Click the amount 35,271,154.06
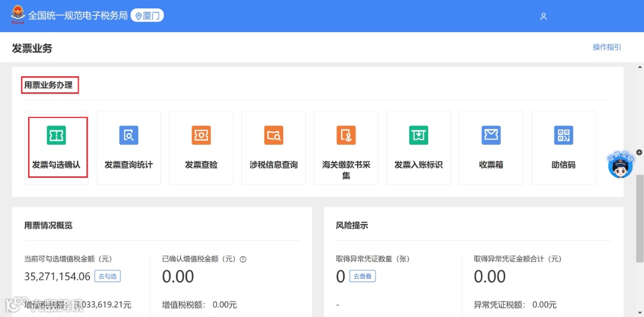The height and width of the screenshot is (317, 644). coord(57,276)
